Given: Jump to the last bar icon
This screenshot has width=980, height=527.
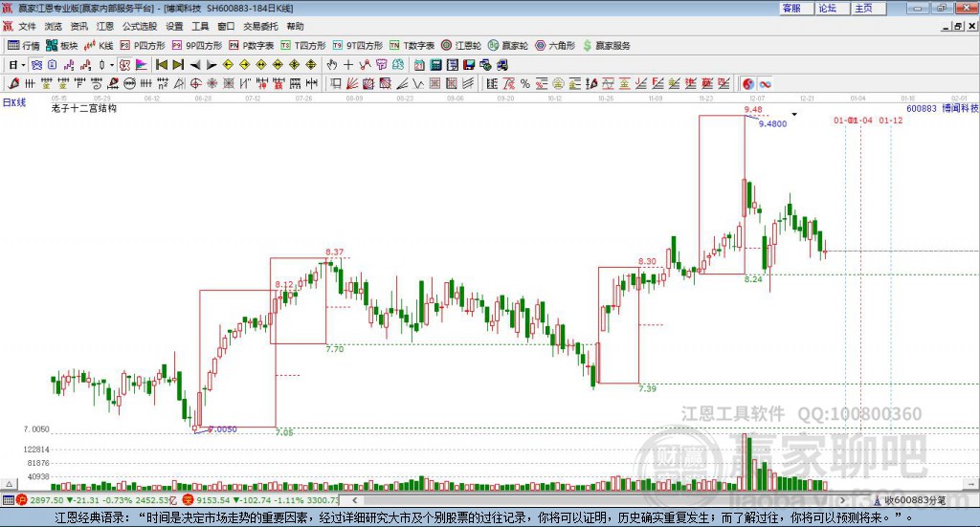Looking at the screenshot, I should click(178, 65).
